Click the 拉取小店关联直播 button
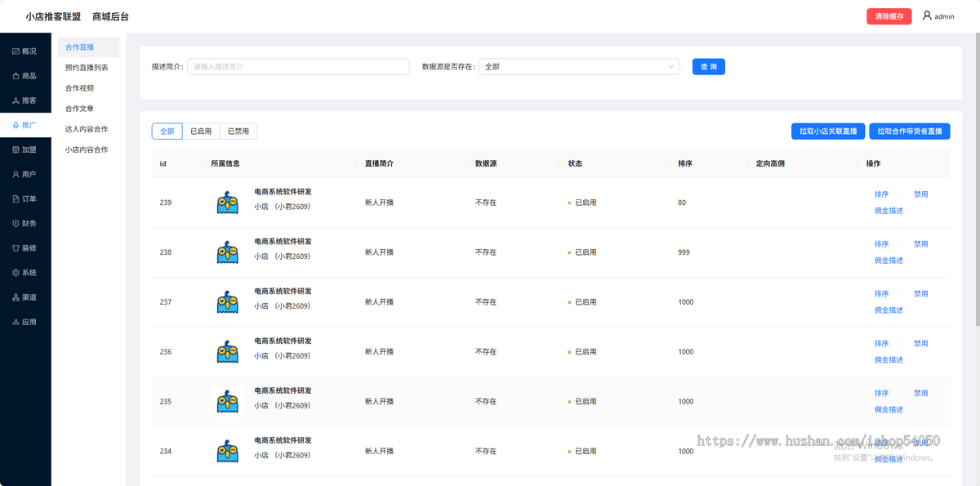Viewport: 980px width, 486px height. coord(827,132)
